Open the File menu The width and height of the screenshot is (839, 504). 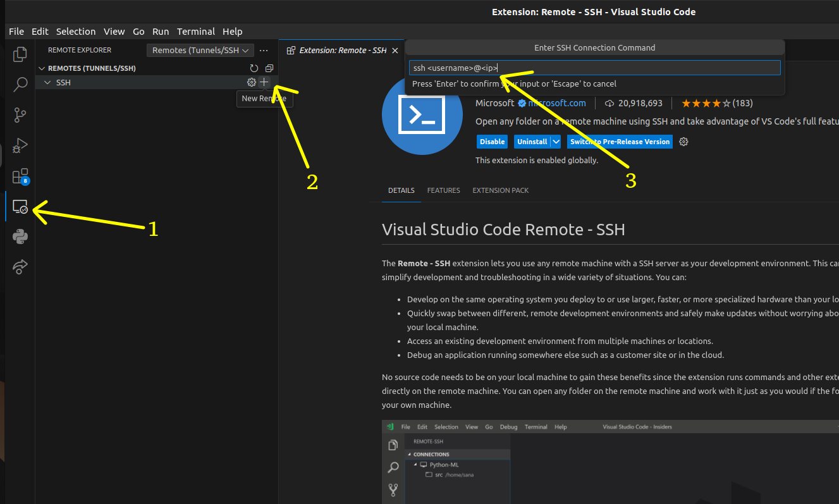point(16,31)
